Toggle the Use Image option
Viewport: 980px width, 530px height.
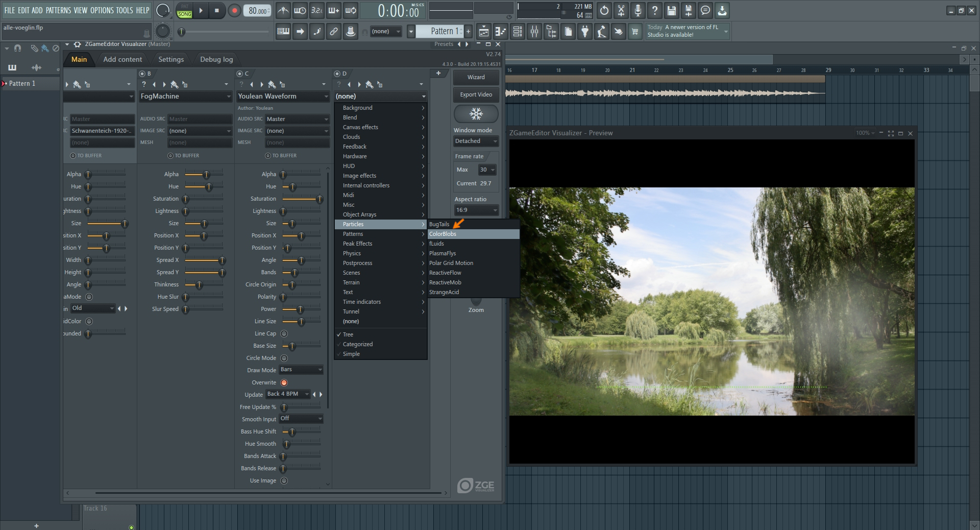point(284,480)
